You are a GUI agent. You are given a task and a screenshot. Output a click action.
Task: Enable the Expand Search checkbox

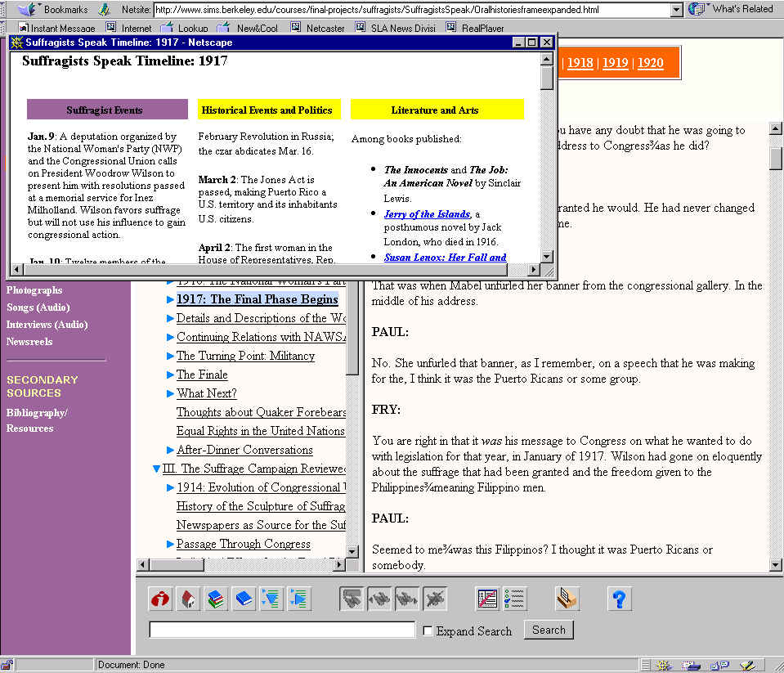pyautogui.click(x=428, y=631)
